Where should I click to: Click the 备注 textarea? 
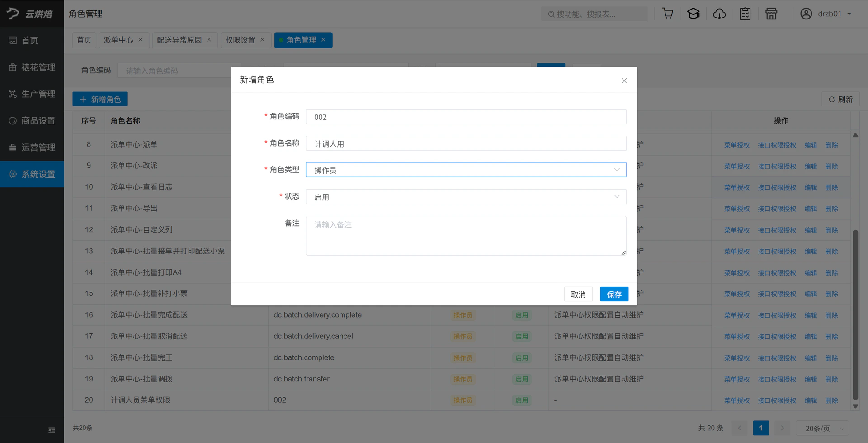click(466, 235)
